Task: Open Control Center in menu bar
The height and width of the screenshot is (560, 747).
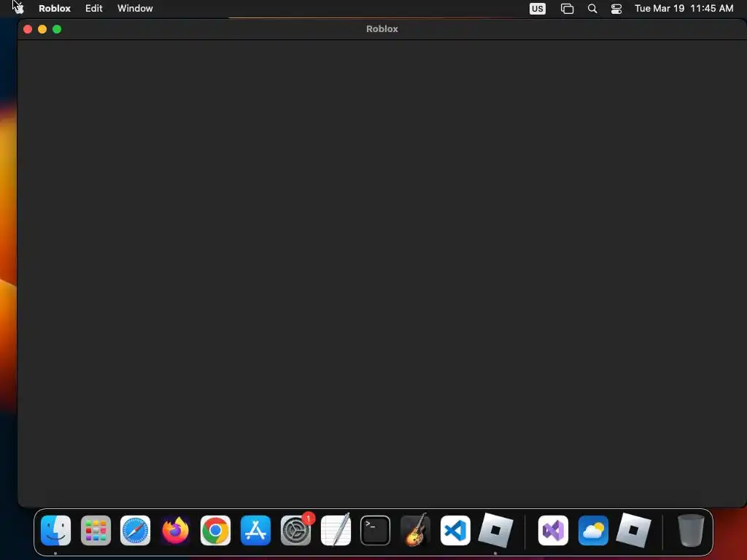Action: [x=616, y=9]
